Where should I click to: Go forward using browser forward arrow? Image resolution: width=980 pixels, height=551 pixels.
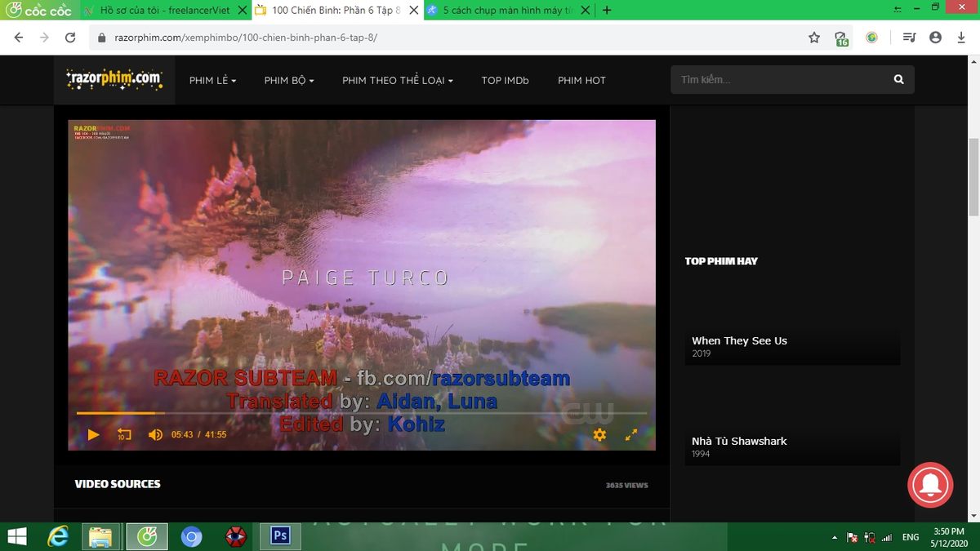coord(44,38)
